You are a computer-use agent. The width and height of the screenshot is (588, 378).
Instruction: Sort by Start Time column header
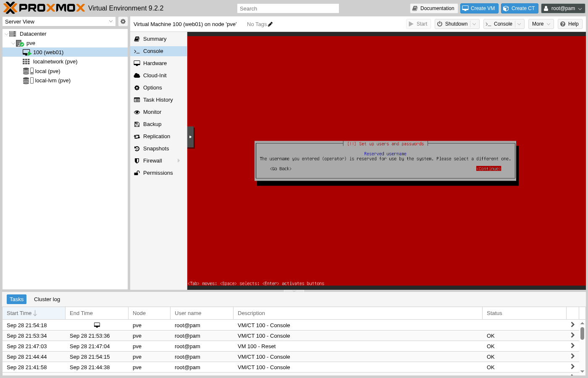tap(34, 313)
